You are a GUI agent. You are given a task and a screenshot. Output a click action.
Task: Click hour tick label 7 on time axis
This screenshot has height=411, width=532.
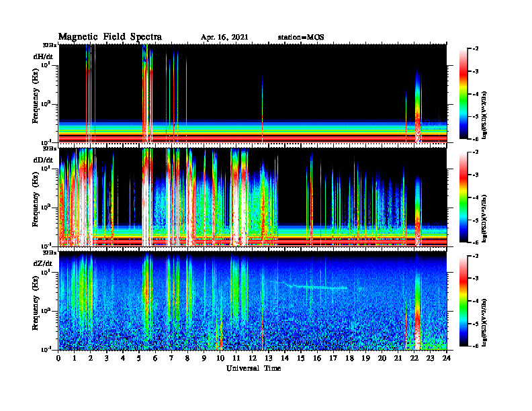click(x=171, y=358)
